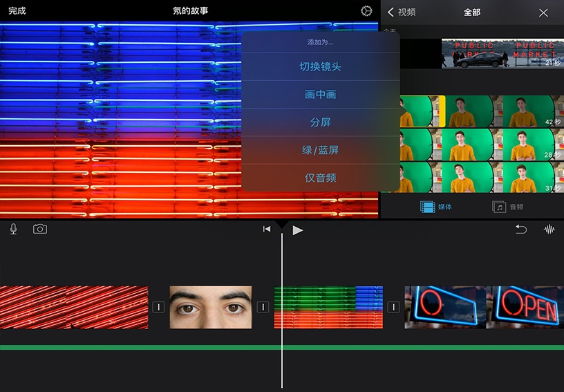Switch to the 音频 tab
The width and height of the screenshot is (564, 392).
click(x=508, y=207)
